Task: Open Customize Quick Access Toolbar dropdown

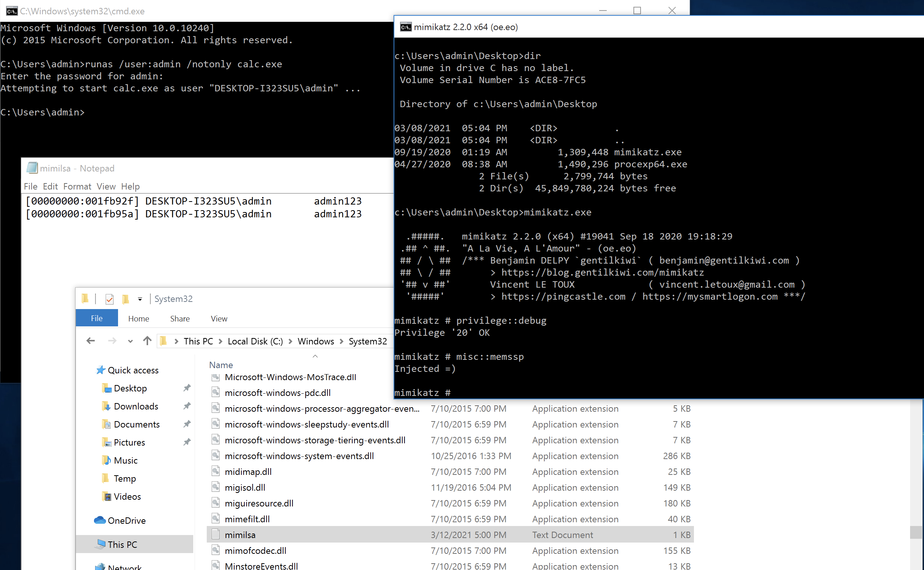Action: click(140, 299)
